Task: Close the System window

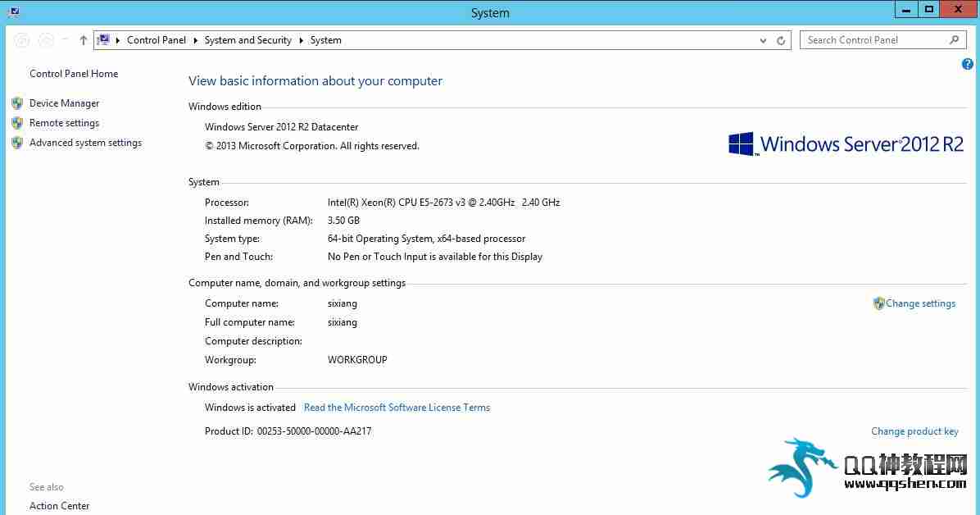Action: [x=958, y=9]
